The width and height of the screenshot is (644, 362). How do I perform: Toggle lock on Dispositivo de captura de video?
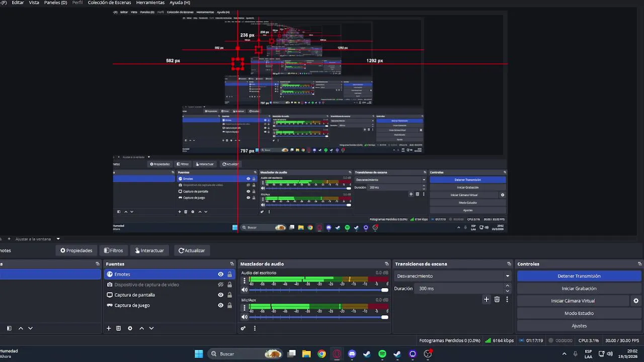[x=229, y=285]
